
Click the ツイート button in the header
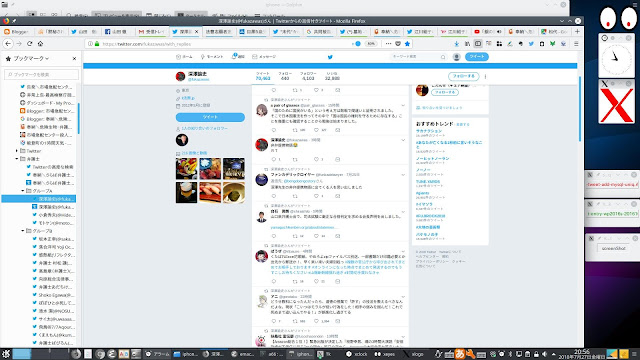click(x=476, y=57)
